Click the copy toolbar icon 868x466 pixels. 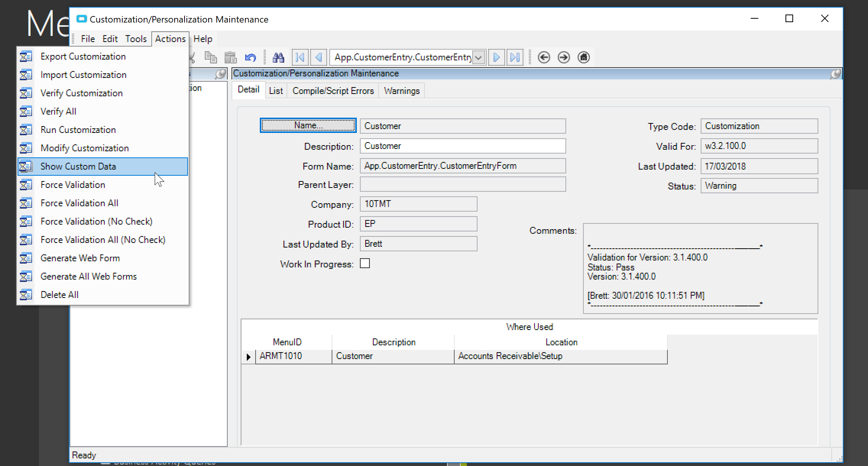point(211,58)
